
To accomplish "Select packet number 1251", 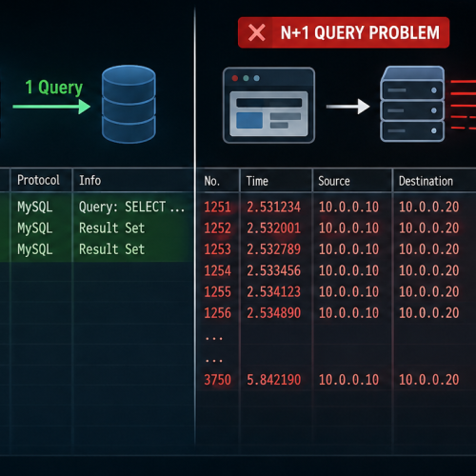I will click(217, 207).
